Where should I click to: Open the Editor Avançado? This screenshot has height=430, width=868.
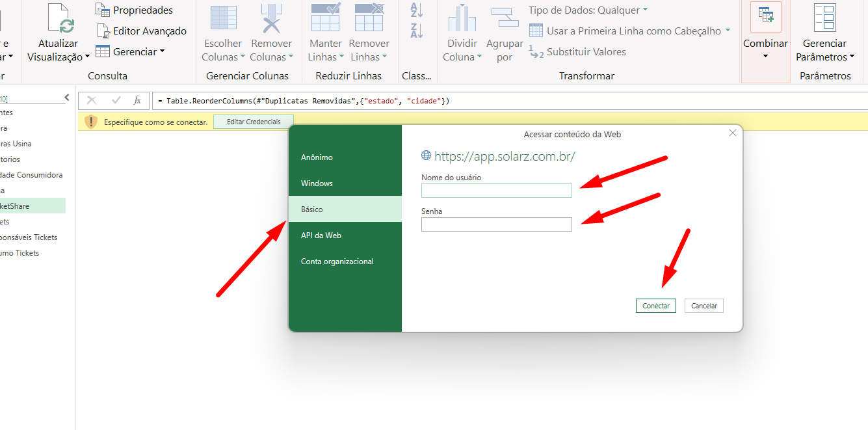pos(142,31)
